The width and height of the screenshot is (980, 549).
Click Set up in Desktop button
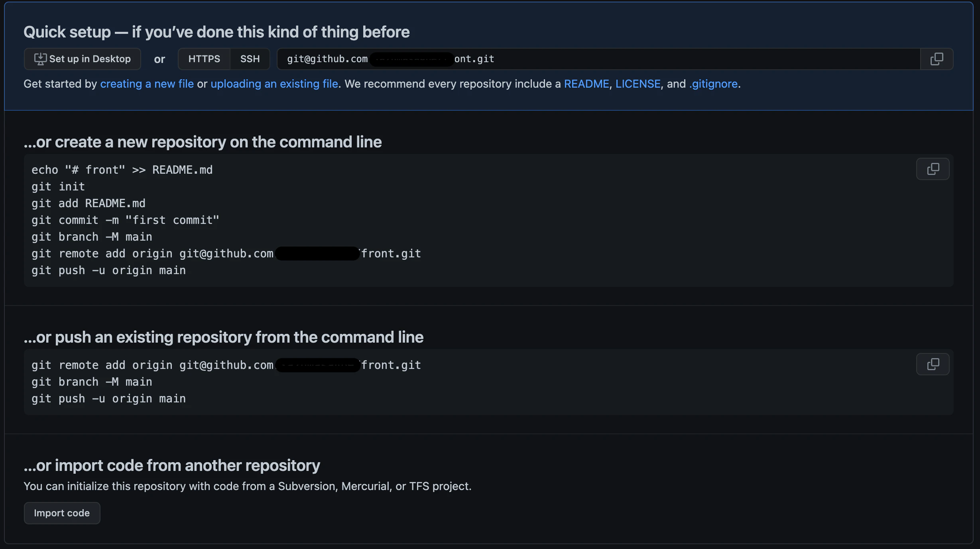point(83,59)
